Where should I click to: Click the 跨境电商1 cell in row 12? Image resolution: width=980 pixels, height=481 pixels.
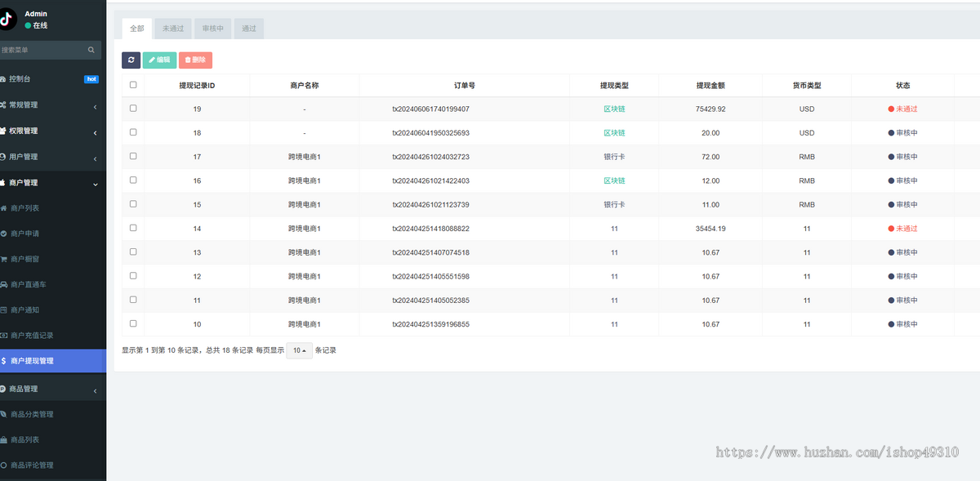[305, 276]
